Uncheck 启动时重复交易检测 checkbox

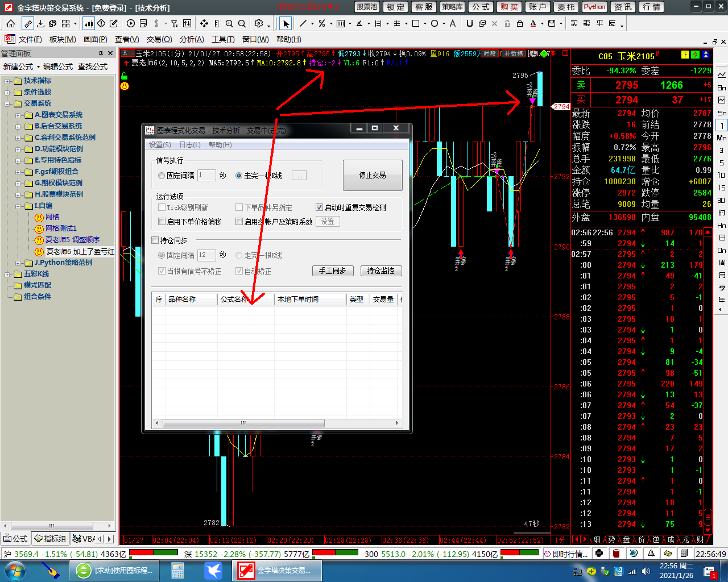pos(320,207)
